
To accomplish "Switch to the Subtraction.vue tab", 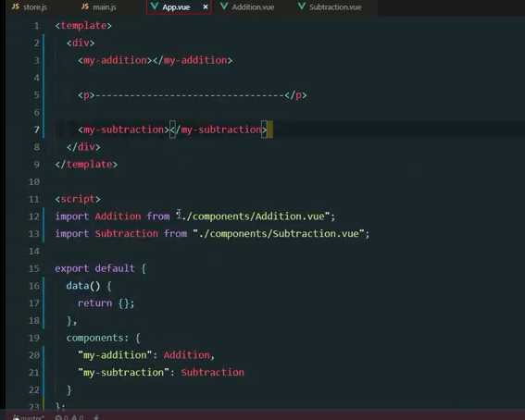I will [x=335, y=7].
